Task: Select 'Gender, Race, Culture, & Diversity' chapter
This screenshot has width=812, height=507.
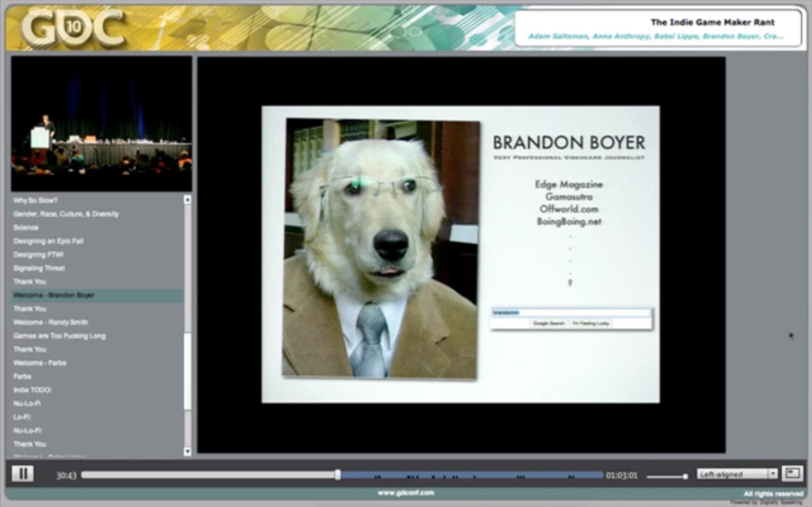Action: pyautogui.click(x=66, y=214)
